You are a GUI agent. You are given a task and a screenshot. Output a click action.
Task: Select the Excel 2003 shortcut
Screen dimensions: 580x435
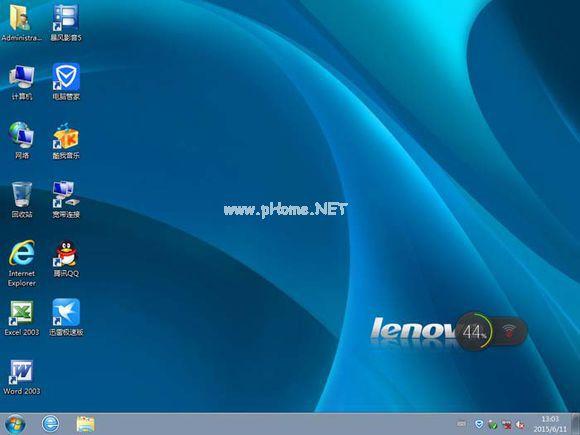point(21,318)
